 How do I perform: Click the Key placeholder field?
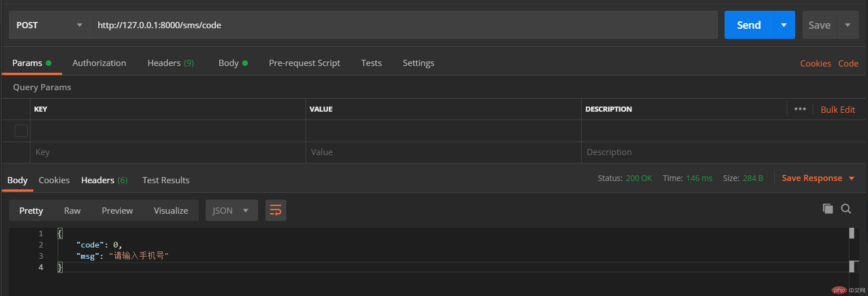167,152
